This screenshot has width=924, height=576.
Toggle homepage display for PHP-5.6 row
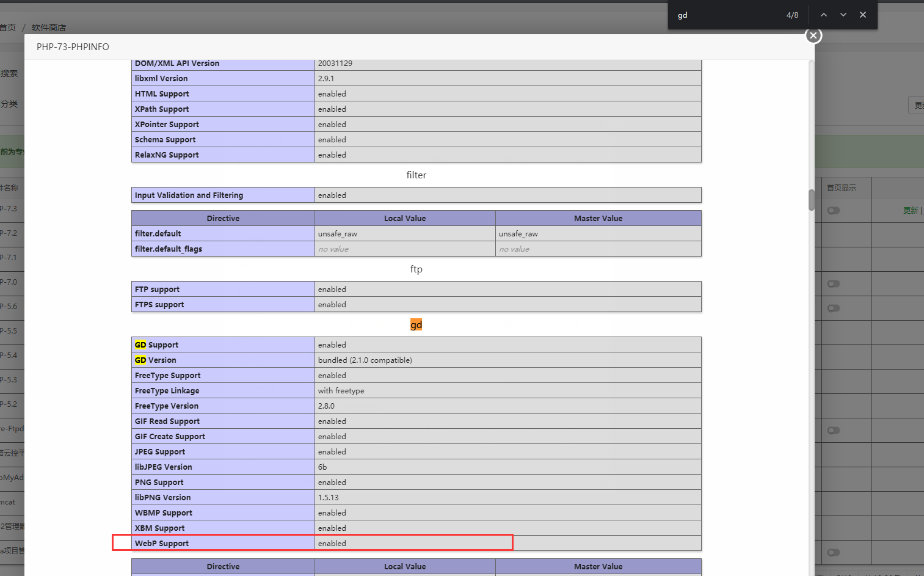click(x=834, y=308)
